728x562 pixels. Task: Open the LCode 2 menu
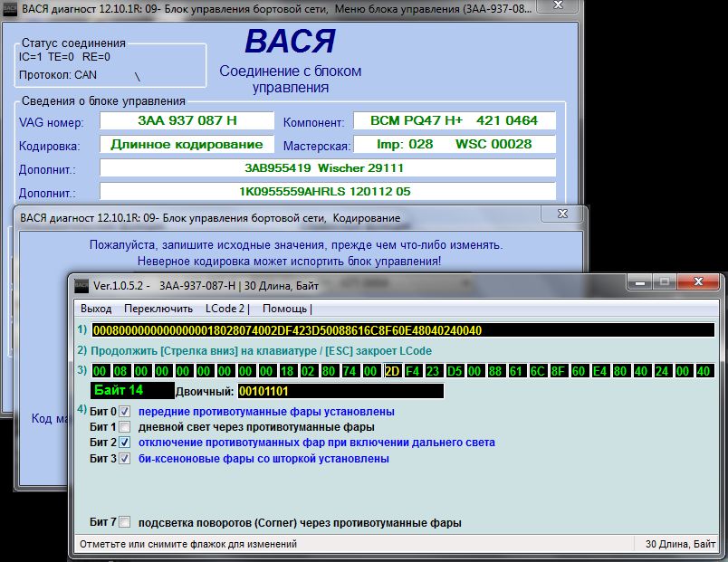pos(225,309)
